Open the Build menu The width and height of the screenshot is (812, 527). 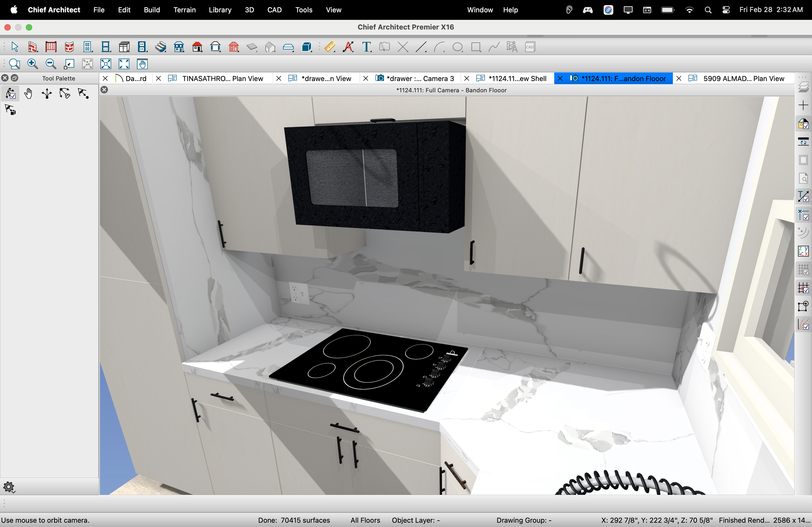pos(152,10)
